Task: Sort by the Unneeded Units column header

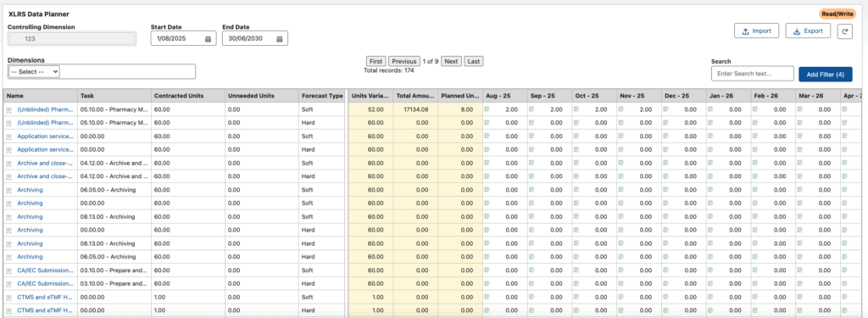Action: click(262, 96)
